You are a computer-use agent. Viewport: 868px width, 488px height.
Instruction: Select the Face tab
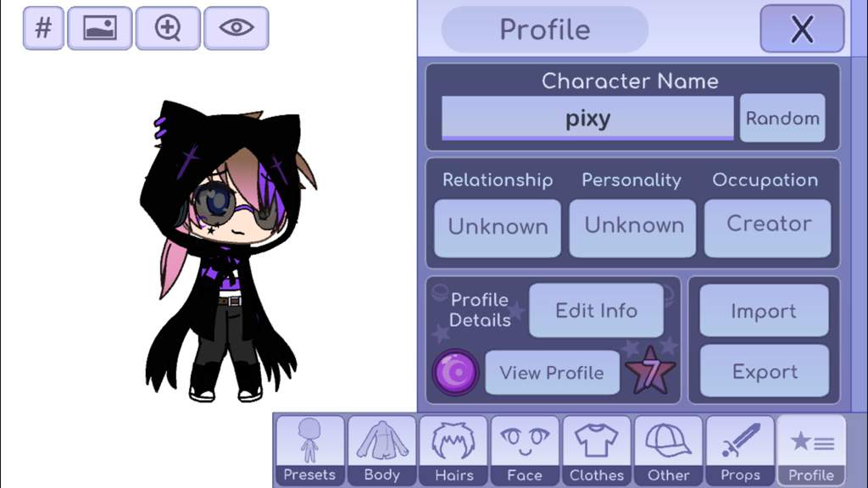click(x=525, y=451)
